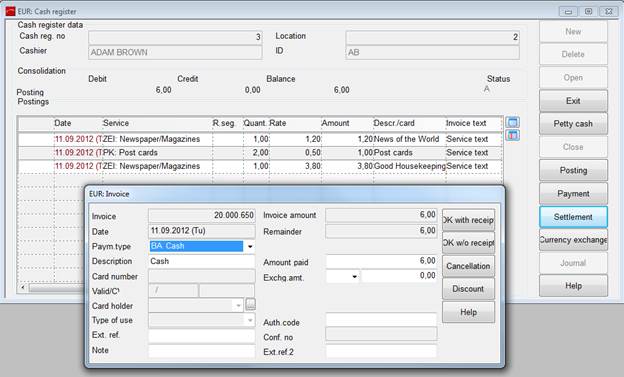The width and height of the screenshot is (624, 377).
Task: Open the Exchg.amt. currency dropdown
Action: [354, 276]
